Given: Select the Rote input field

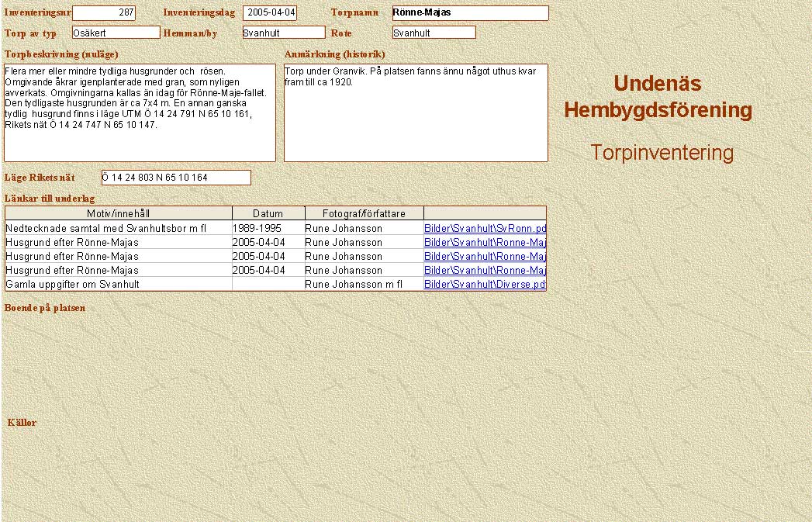Looking at the screenshot, I should pyautogui.click(x=434, y=33).
